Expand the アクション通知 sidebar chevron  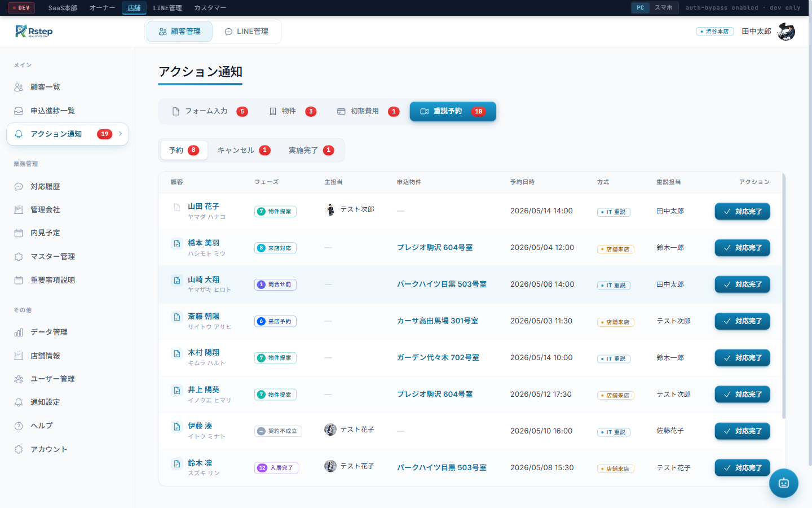click(120, 134)
